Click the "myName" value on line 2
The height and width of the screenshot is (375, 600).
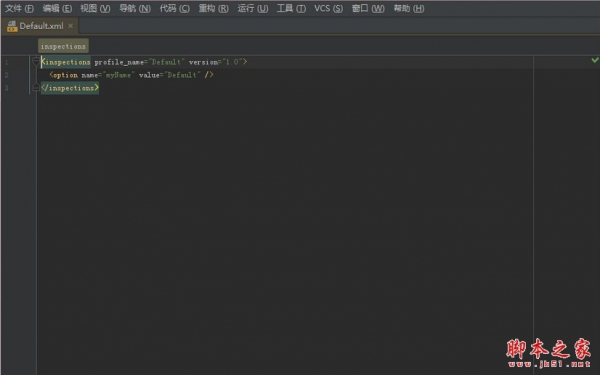coord(119,75)
